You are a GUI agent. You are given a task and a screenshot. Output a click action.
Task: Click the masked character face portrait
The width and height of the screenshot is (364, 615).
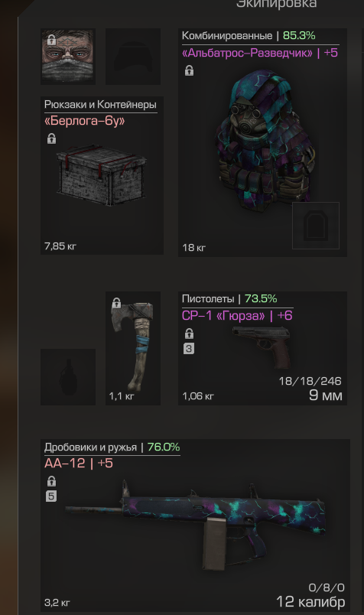[x=68, y=57]
